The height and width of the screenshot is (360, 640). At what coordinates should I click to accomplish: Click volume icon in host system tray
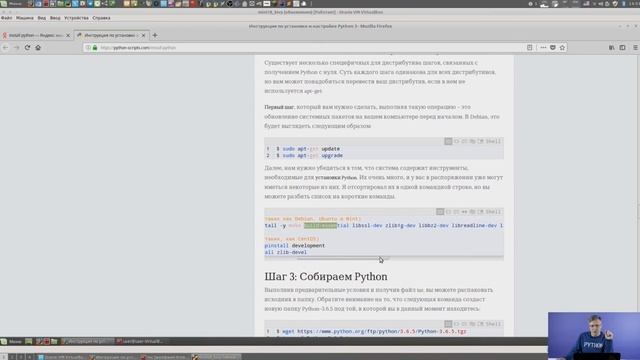(600, 4)
